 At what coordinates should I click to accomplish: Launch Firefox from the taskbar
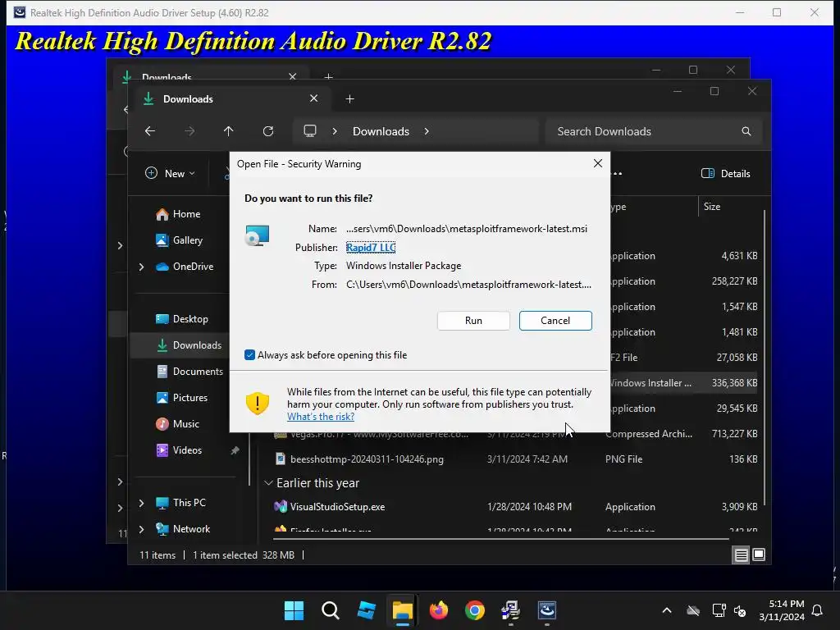point(439,610)
